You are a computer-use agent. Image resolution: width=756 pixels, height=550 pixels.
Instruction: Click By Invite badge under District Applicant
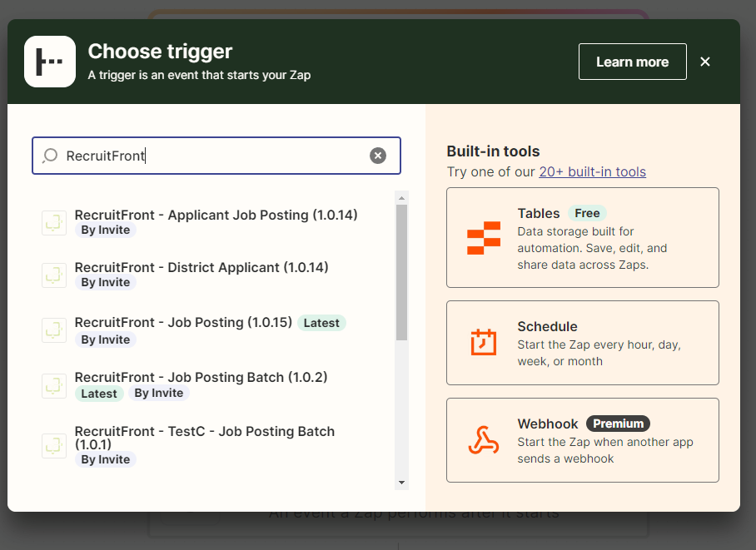coord(106,282)
